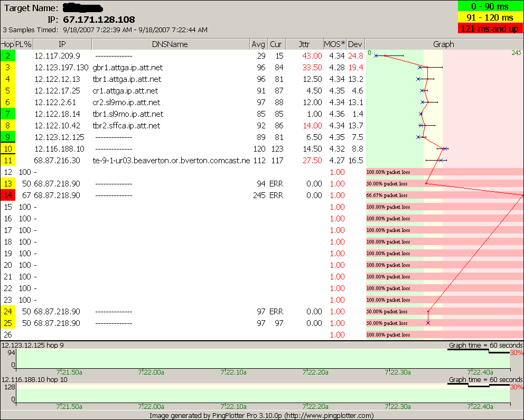Click DNS name tbr1.attga.ip.att.net

pyautogui.click(x=127, y=79)
